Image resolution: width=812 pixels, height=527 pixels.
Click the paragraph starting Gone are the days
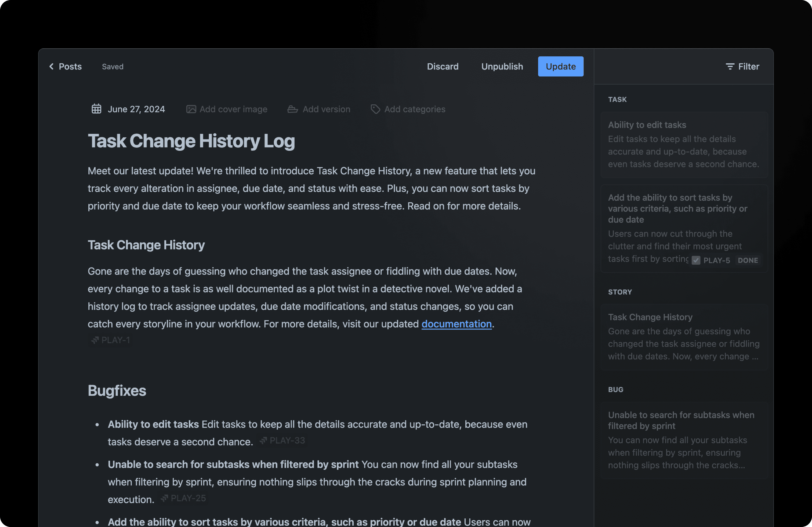coord(305,298)
